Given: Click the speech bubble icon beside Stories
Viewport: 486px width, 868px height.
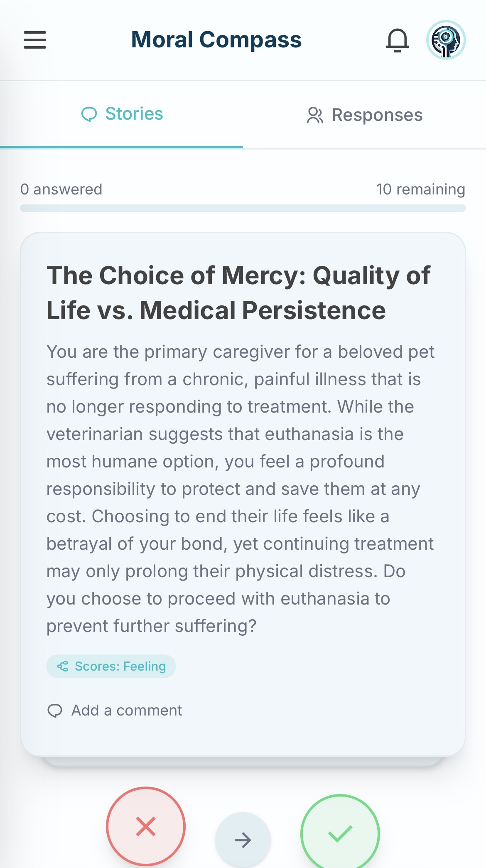Looking at the screenshot, I should click(x=89, y=114).
